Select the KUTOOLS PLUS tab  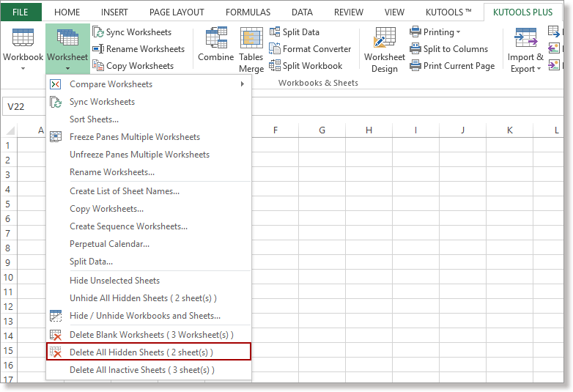pos(522,12)
